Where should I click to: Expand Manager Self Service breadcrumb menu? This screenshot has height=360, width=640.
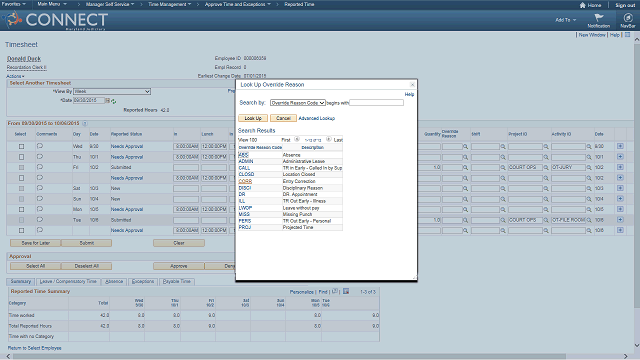pyautogui.click(x=110, y=4)
